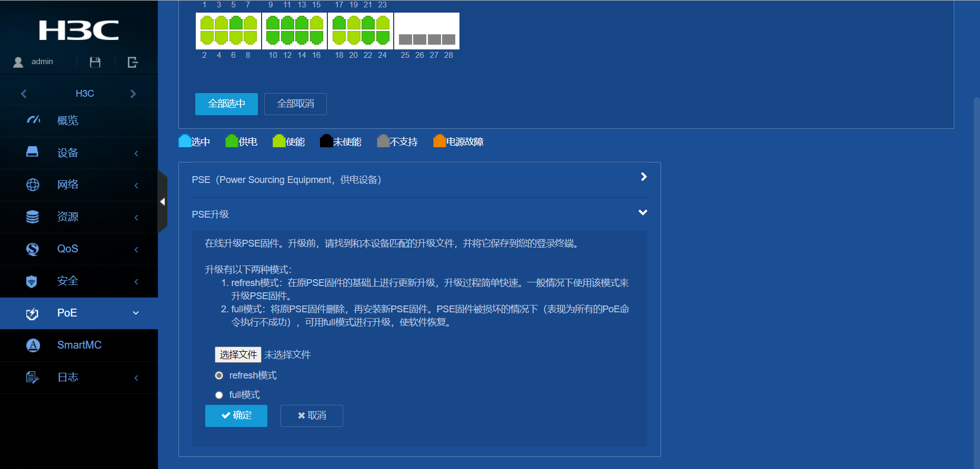Click the SmartMC menu label
The height and width of the screenshot is (469, 980).
79,345
